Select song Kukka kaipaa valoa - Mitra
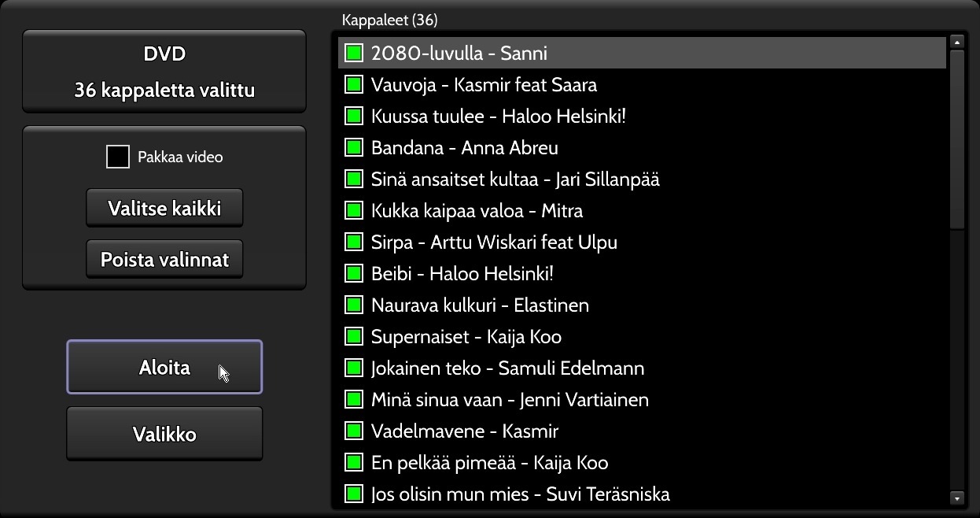The image size is (980, 518). tap(477, 211)
